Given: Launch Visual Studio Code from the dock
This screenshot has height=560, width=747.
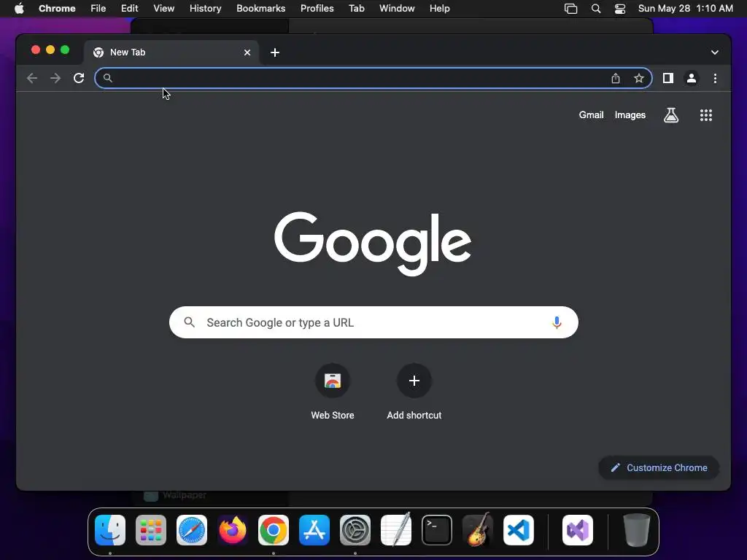Looking at the screenshot, I should [519, 530].
